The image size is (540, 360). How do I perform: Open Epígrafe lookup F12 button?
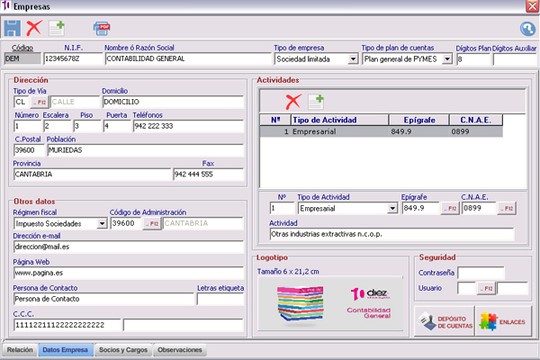click(x=450, y=208)
